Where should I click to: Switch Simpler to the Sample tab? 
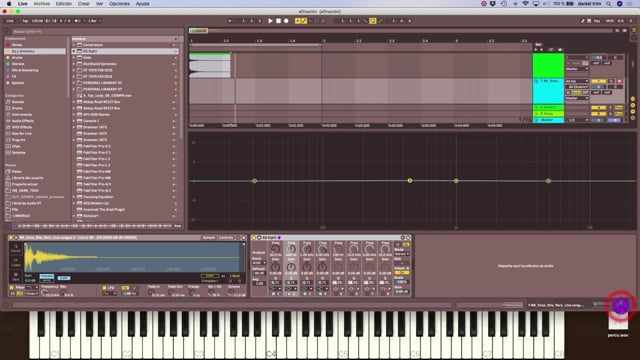tap(209, 238)
